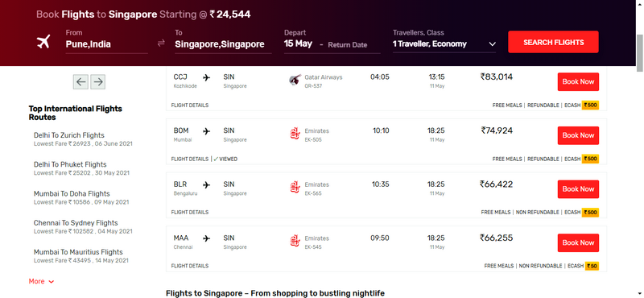The image size is (644, 298).
Task: Click the page vertical scrollbar thumb
Action: [640, 53]
